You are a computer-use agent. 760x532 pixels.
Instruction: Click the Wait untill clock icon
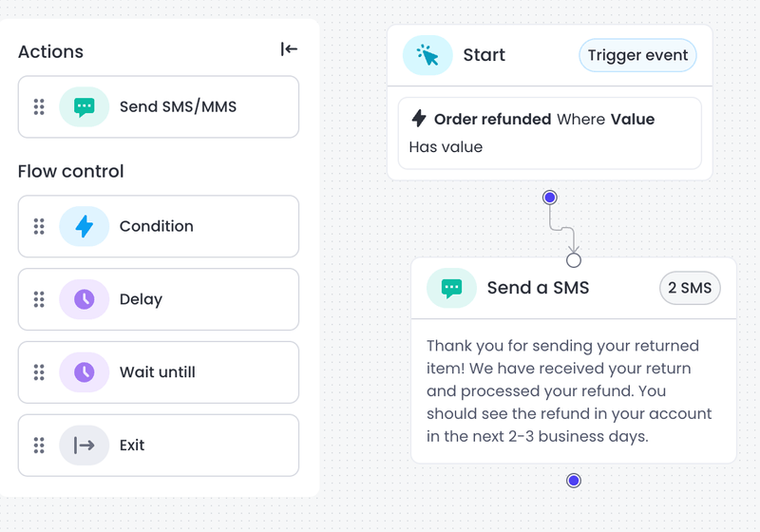tap(85, 372)
